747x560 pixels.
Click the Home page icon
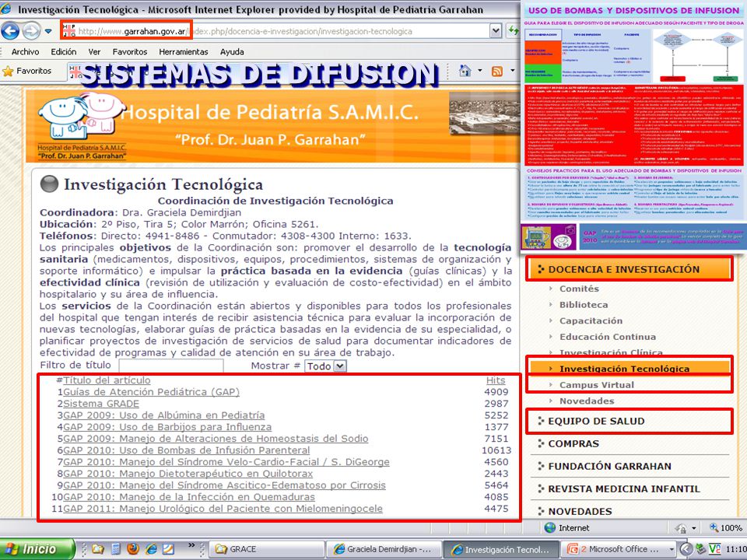coord(465,71)
